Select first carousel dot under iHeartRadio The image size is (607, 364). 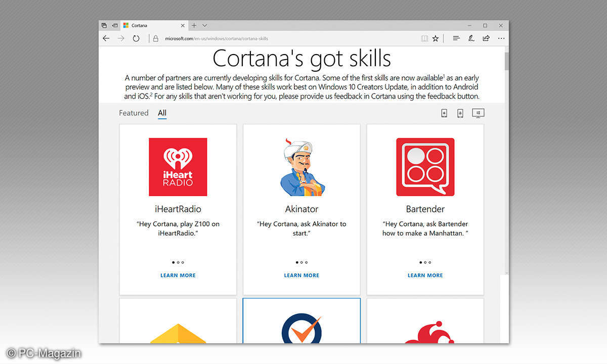pos(173,262)
